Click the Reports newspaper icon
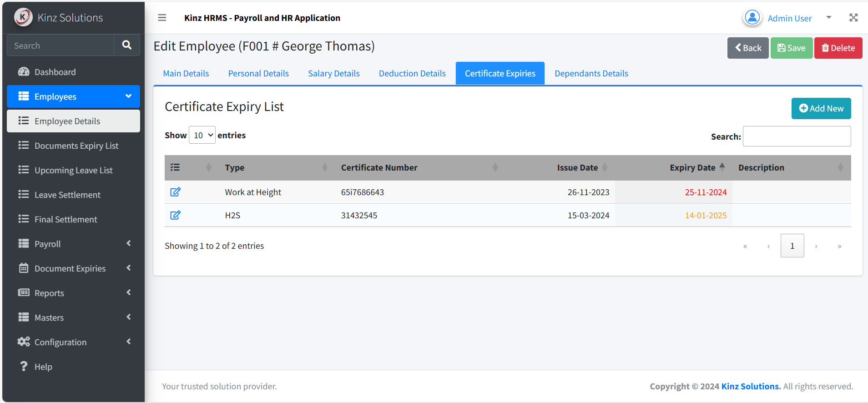The width and height of the screenshot is (868, 403). pyautogui.click(x=24, y=292)
